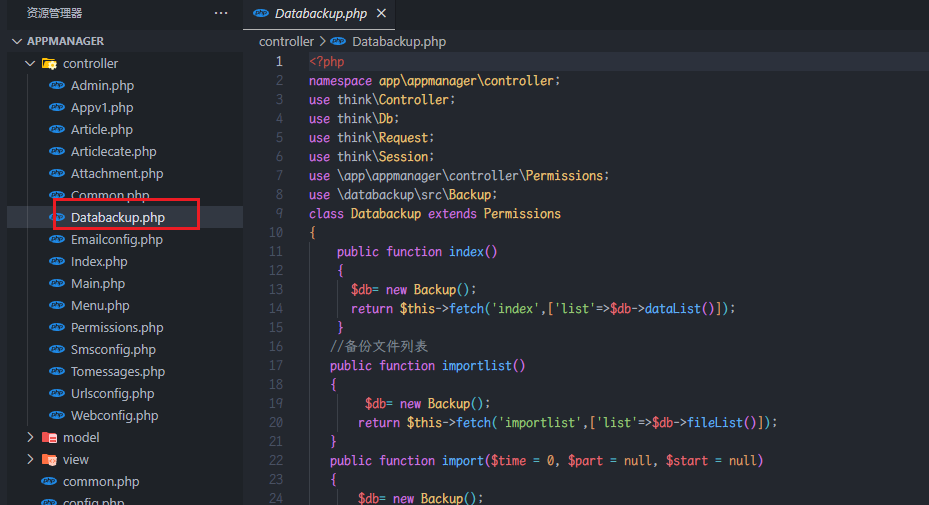Click line number 17 in gutter

pos(276,365)
